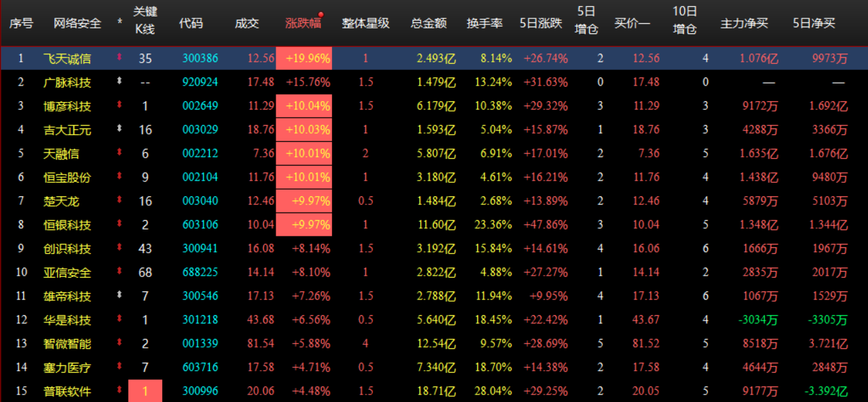Viewport: 868px width, 402px height.
Task: Click the marker icon in 雄帝科技 row
Action: point(119,295)
